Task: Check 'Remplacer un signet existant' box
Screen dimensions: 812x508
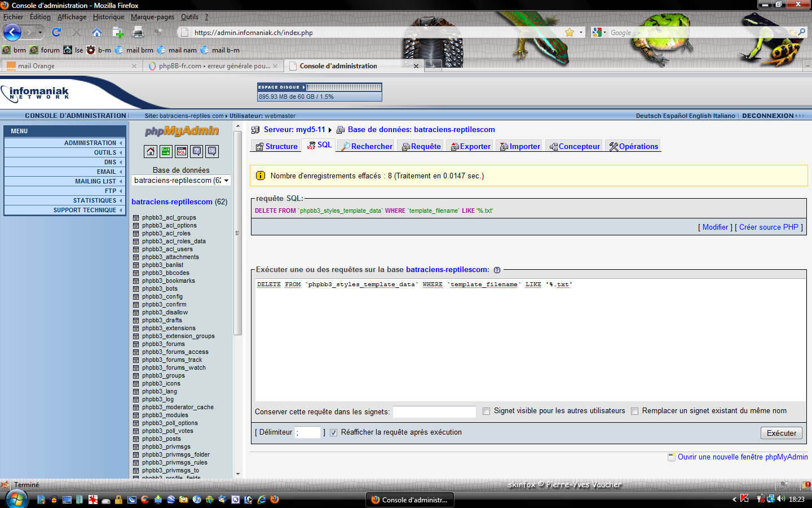Action: tap(634, 411)
